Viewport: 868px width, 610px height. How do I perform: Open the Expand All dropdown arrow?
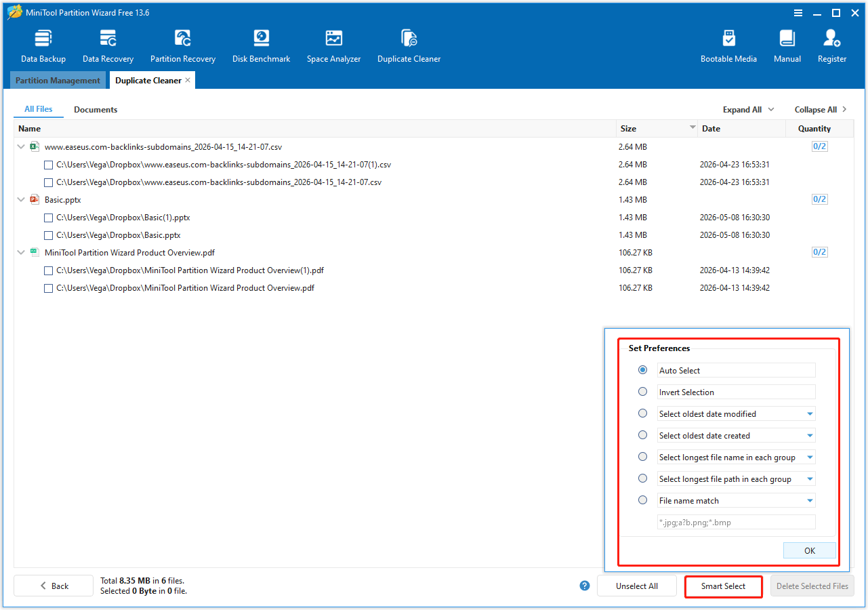click(771, 110)
